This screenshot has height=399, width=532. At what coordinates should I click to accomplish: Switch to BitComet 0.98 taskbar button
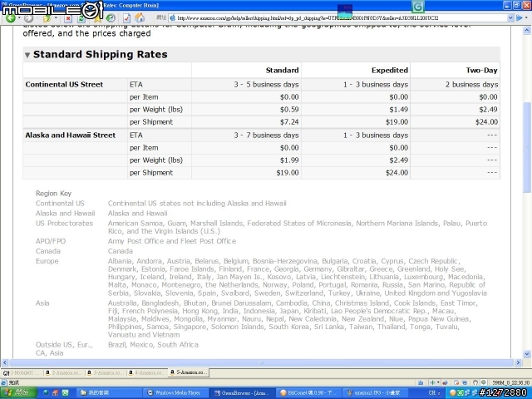308,393
